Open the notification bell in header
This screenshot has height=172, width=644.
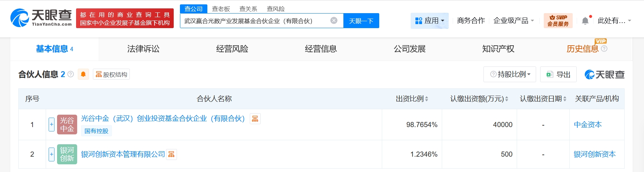coord(585,21)
